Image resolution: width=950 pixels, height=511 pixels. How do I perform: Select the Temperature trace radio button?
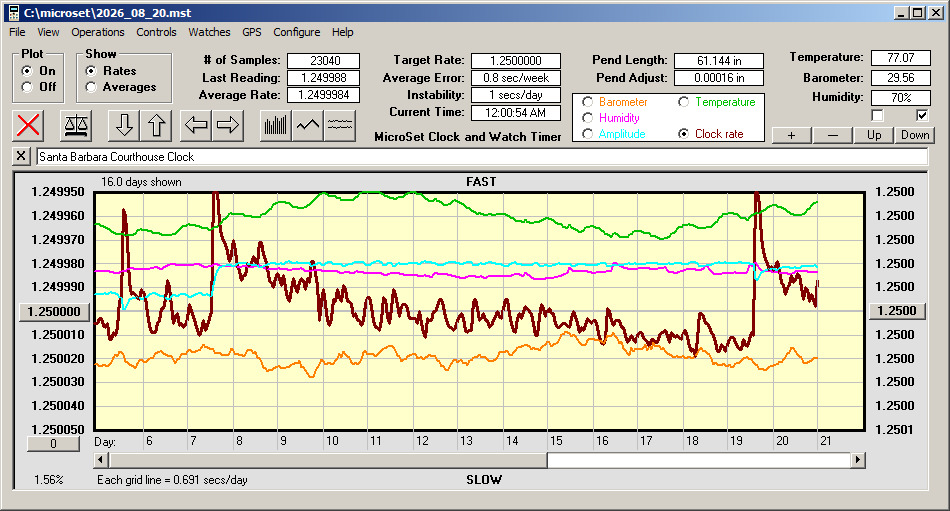(x=683, y=102)
